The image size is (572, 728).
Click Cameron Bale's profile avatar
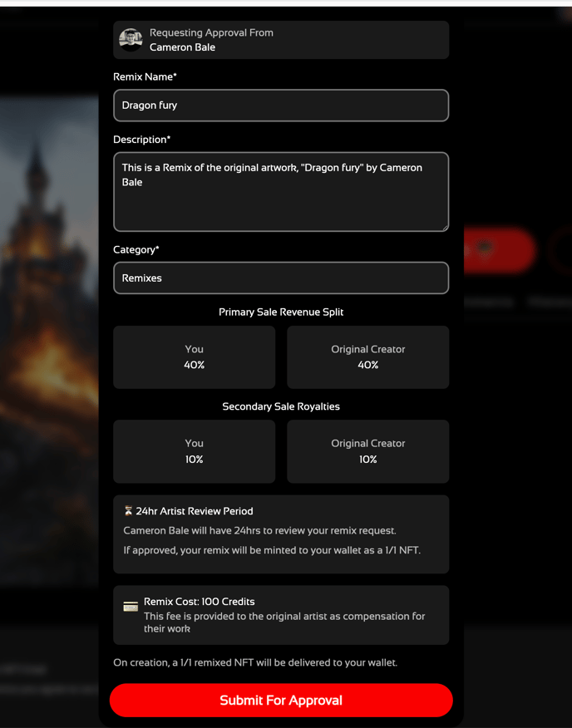[x=131, y=40]
